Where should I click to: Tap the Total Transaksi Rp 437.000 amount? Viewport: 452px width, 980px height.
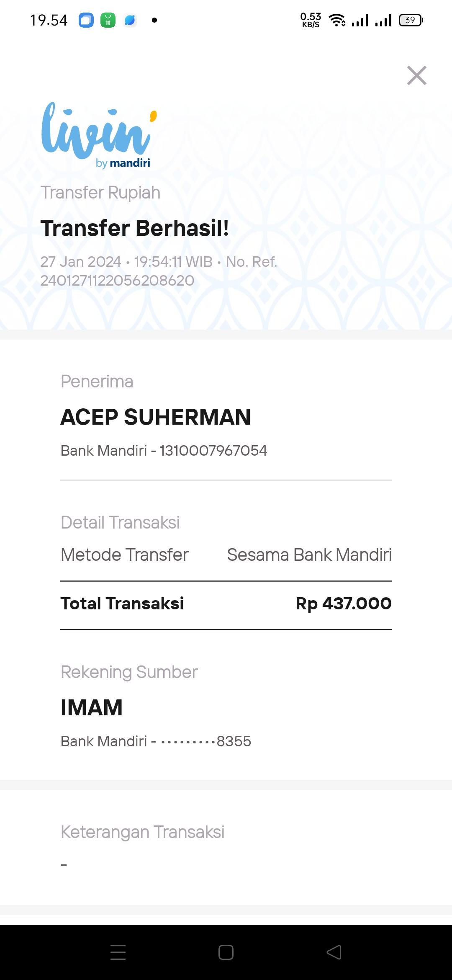coord(344,603)
